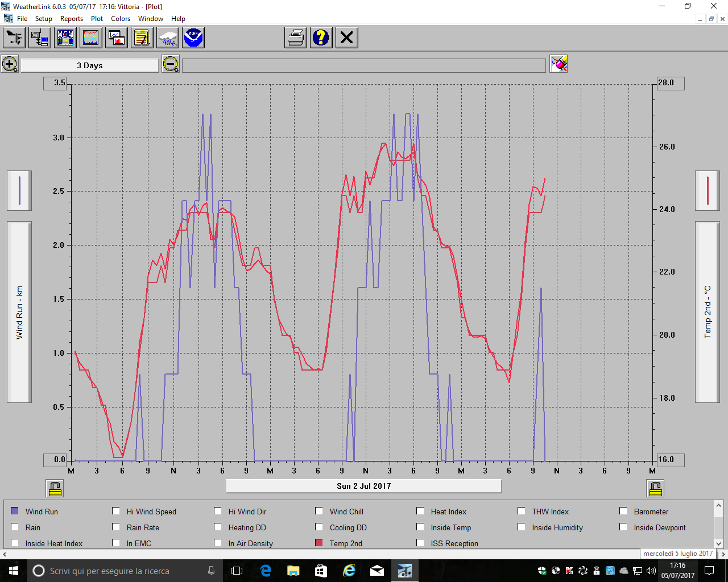Open the weather bulletin icon
Screen dimensions: 728x582
[65, 38]
